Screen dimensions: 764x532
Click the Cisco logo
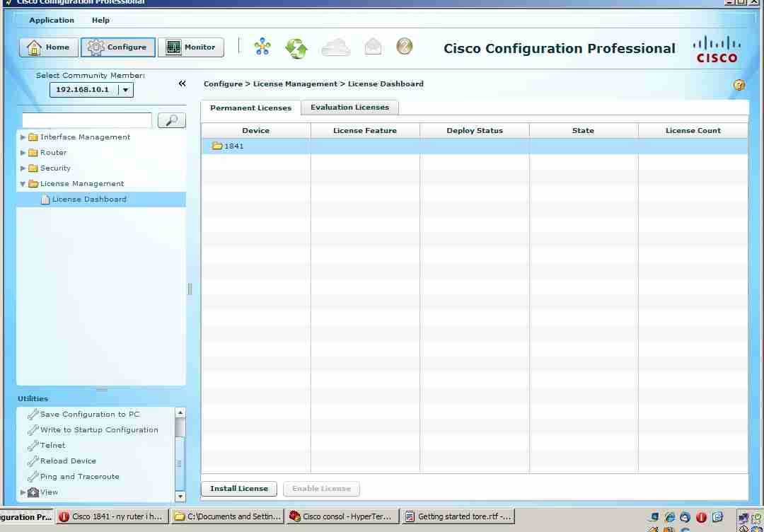tap(717, 49)
